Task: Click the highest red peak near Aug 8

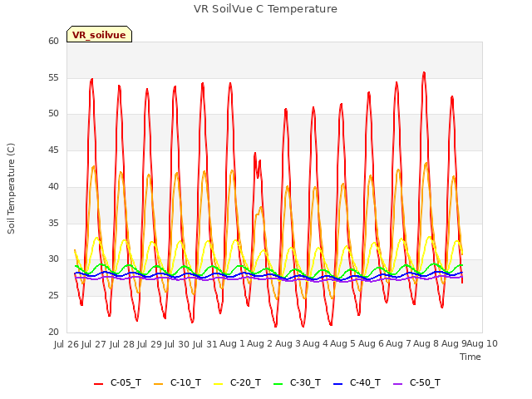Action: 424,72
